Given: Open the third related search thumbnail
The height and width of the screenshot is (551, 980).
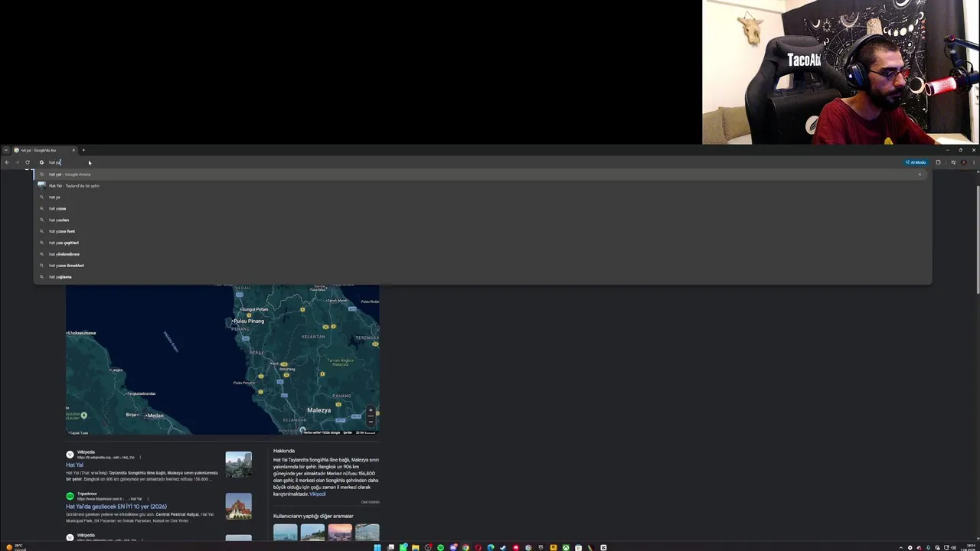Looking at the screenshot, I should (x=340, y=532).
